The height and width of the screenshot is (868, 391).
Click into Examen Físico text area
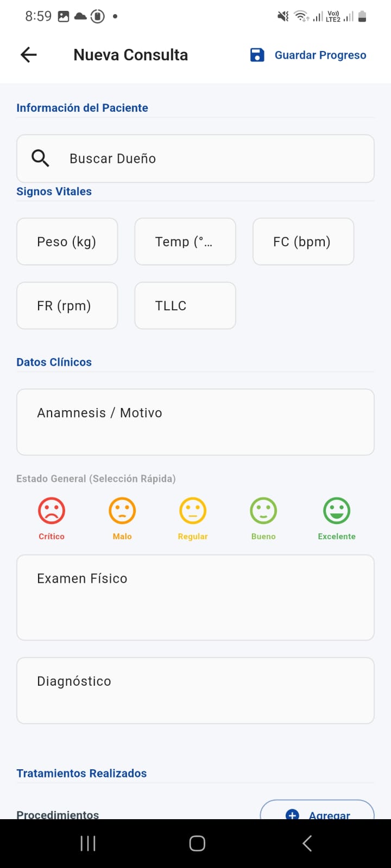click(195, 597)
